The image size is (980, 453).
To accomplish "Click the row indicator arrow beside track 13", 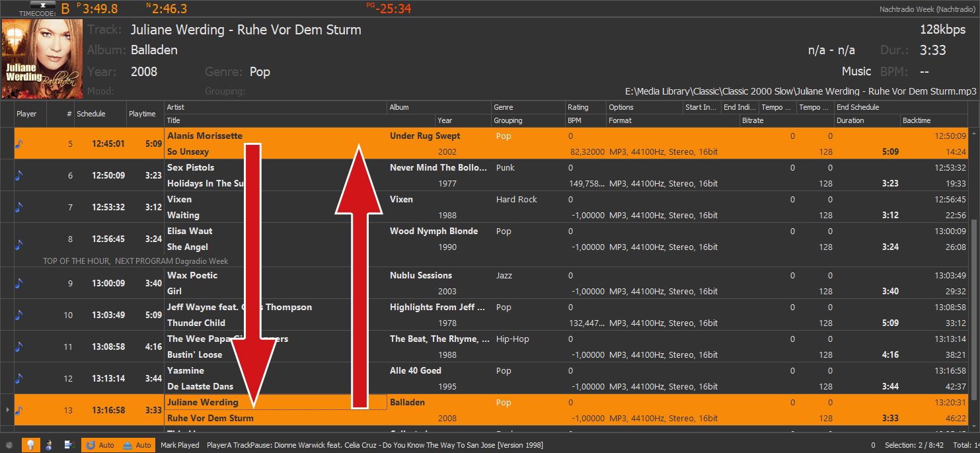I will [7, 410].
